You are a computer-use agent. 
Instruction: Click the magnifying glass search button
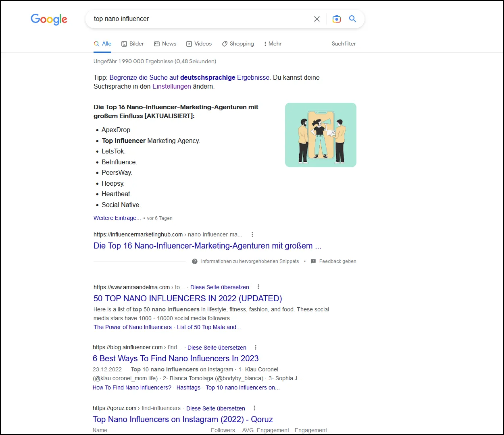[x=352, y=19]
